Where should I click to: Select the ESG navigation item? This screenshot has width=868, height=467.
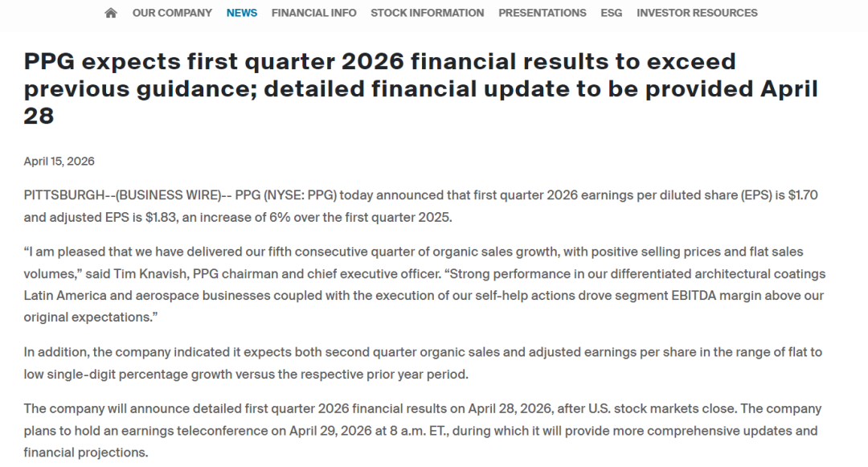[611, 13]
